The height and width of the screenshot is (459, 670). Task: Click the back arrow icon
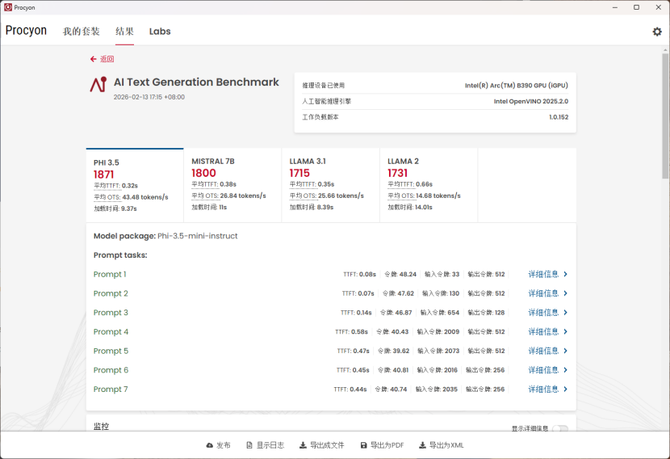(x=94, y=59)
